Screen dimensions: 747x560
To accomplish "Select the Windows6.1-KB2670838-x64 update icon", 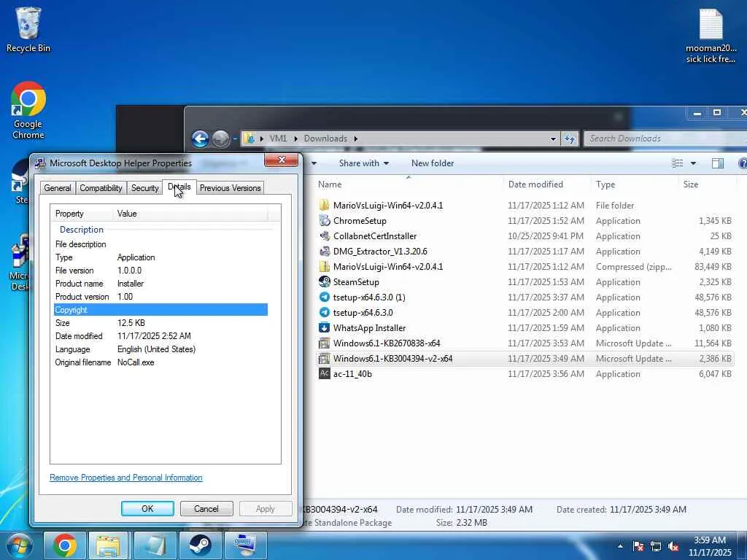I will (x=325, y=343).
